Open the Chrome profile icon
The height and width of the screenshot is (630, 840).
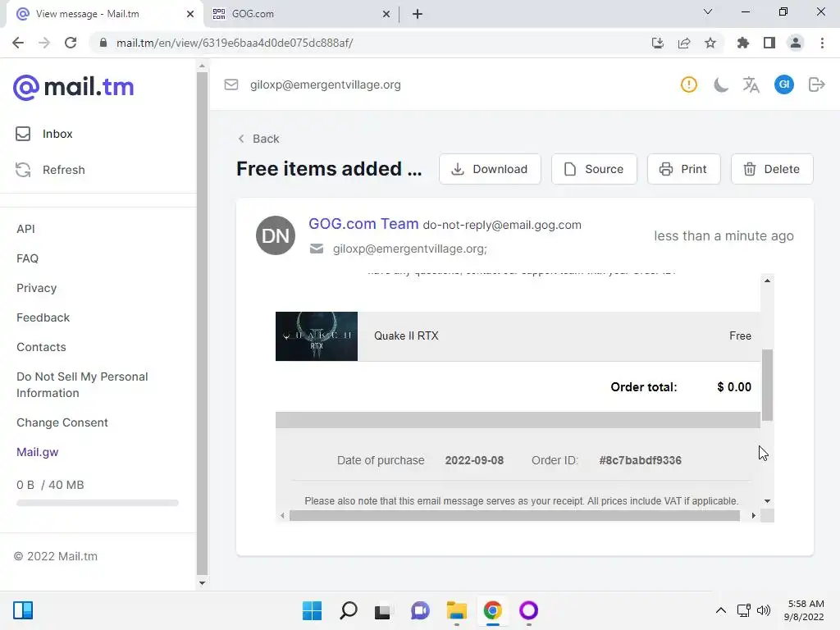796,43
